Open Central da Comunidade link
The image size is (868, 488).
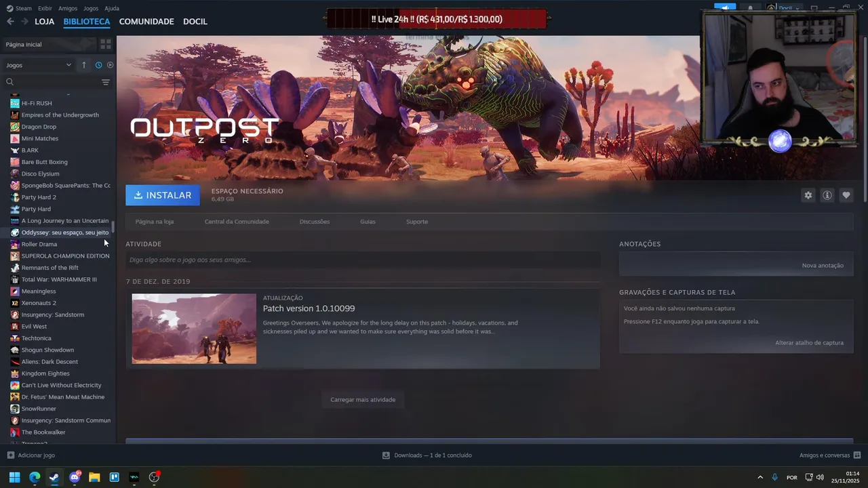pos(237,222)
